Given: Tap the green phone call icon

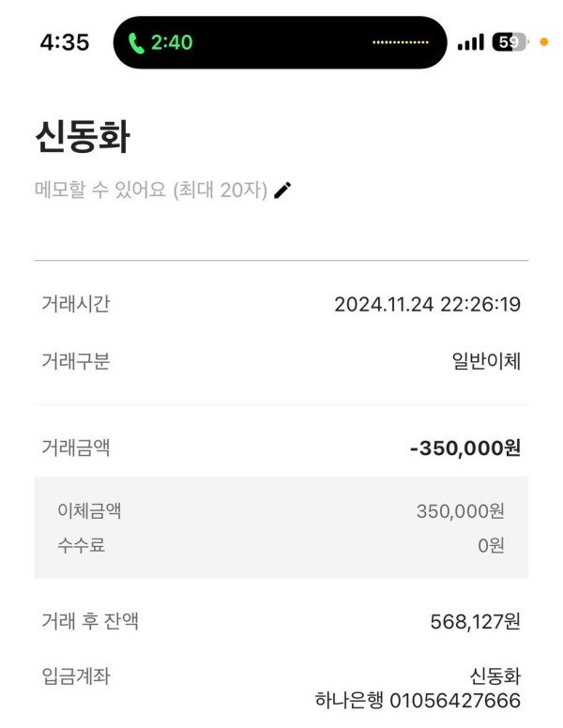Looking at the screenshot, I should pyautogui.click(x=137, y=42).
